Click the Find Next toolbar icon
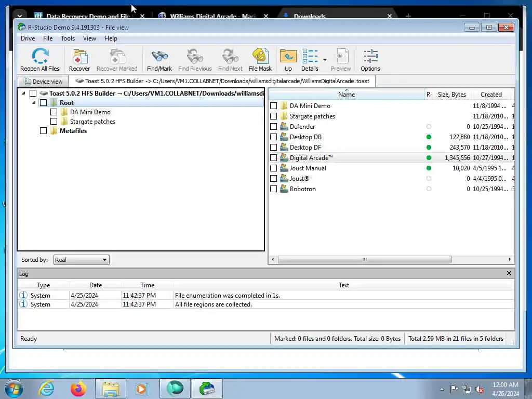This screenshot has height=399, width=532. 230,56
